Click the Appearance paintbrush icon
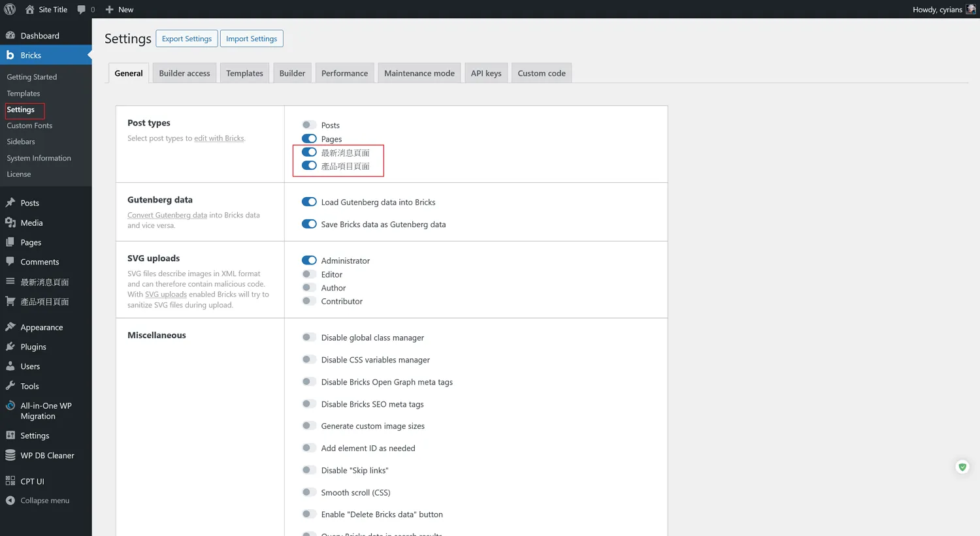Screen dimensions: 980x536 10,327
